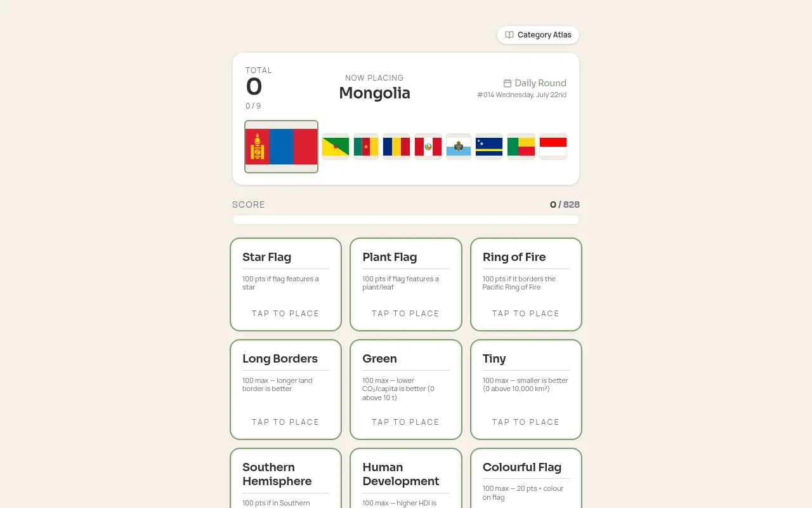Tap the Ring of Fire card

[x=526, y=284]
